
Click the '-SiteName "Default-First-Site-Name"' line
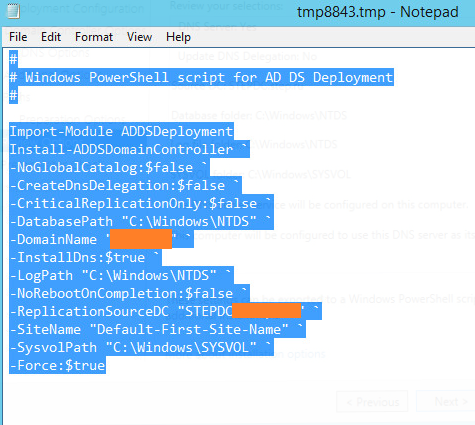(157, 329)
